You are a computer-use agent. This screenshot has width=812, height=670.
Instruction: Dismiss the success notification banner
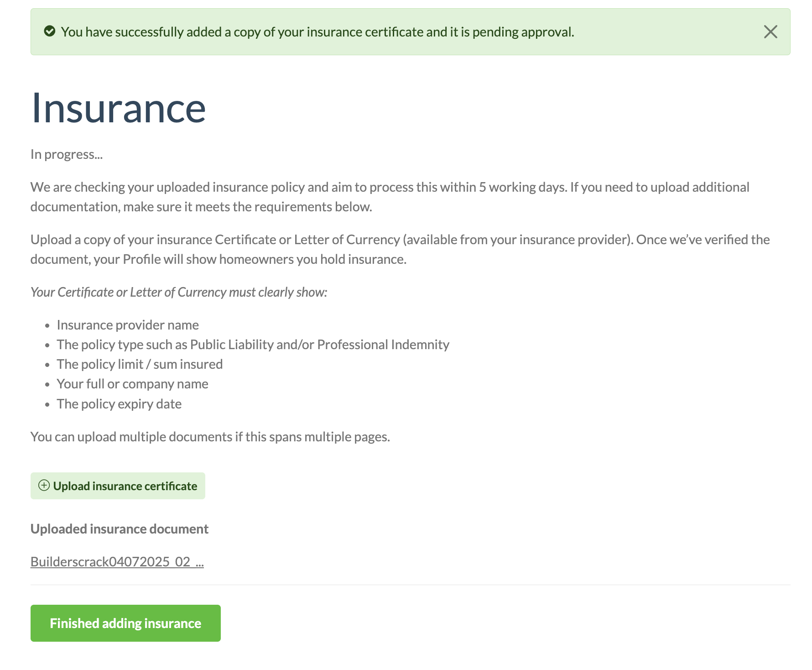(770, 32)
